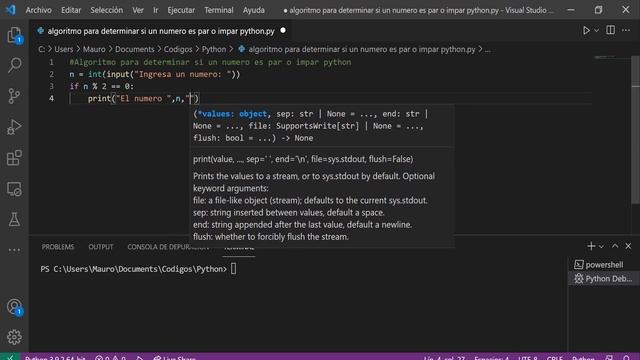Screen dimensions: 640x360
Task: Click the Codigos breadcrumb segment
Action: [x=178, y=49]
